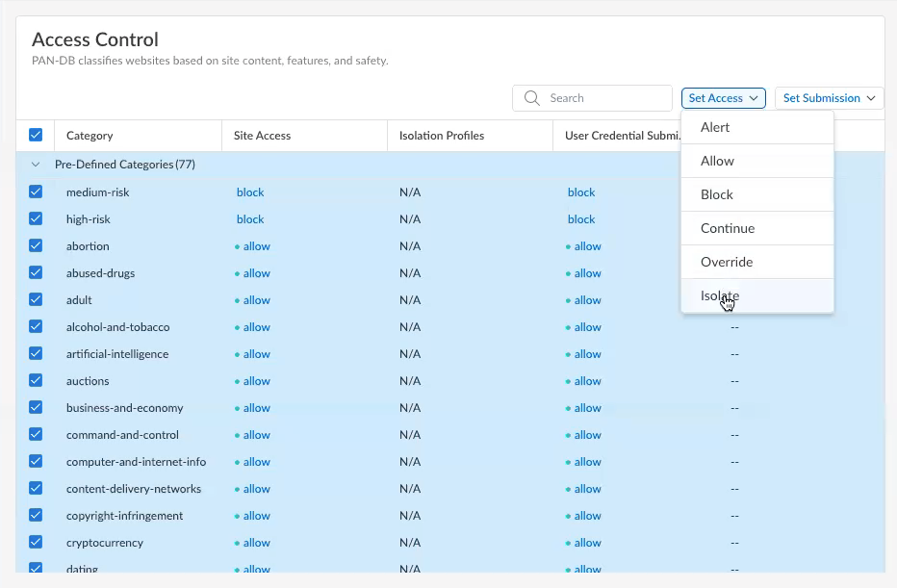
Task: Click medium-risk credential submission block link
Action: (581, 192)
